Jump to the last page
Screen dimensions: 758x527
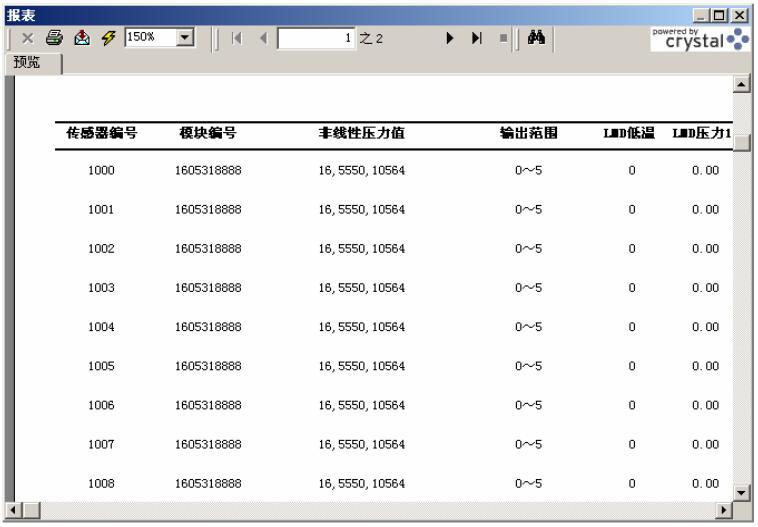coord(477,38)
